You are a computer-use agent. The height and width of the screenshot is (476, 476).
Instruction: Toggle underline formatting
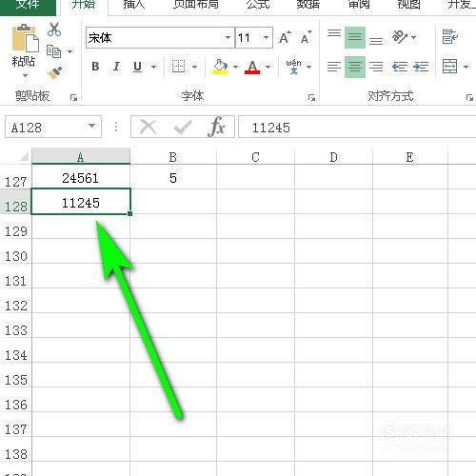137,67
